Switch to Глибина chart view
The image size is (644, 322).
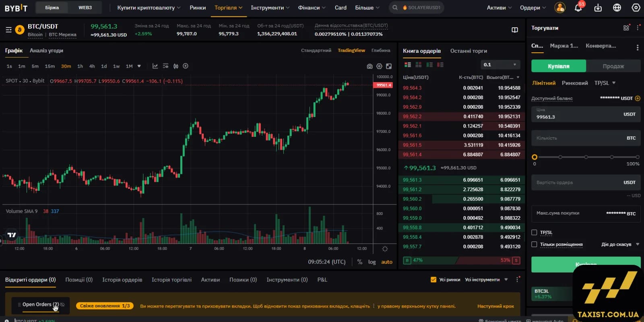pos(380,50)
